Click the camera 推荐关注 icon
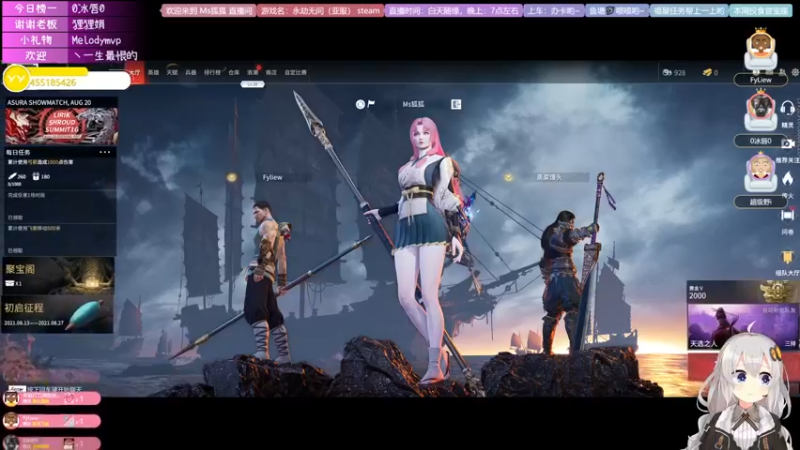Image resolution: width=800 pixels, height=450 pixels. (x=787, y=144)
